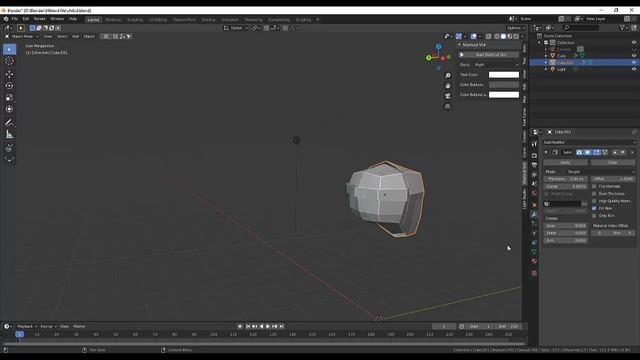The width and height of the screenshot is (640, 360).
Task: Open the Render properties camera tab
Action: tap(534, 156)
